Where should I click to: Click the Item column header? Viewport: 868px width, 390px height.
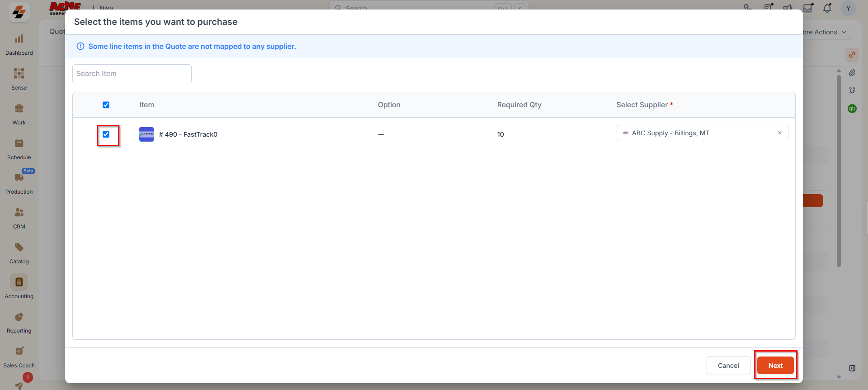point(146,105)
